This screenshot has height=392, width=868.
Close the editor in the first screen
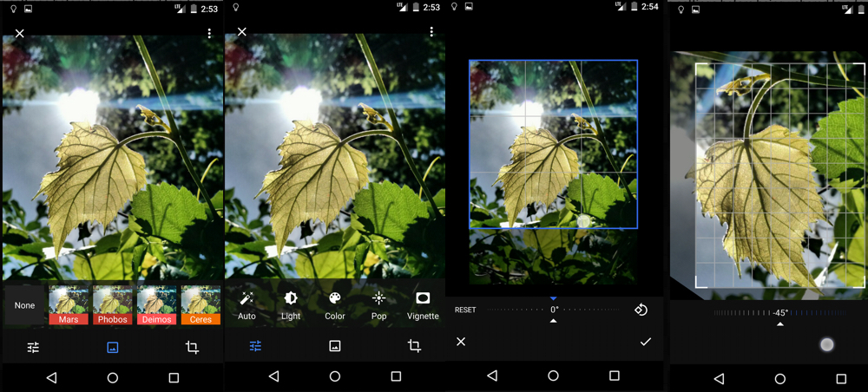(19, 34)
